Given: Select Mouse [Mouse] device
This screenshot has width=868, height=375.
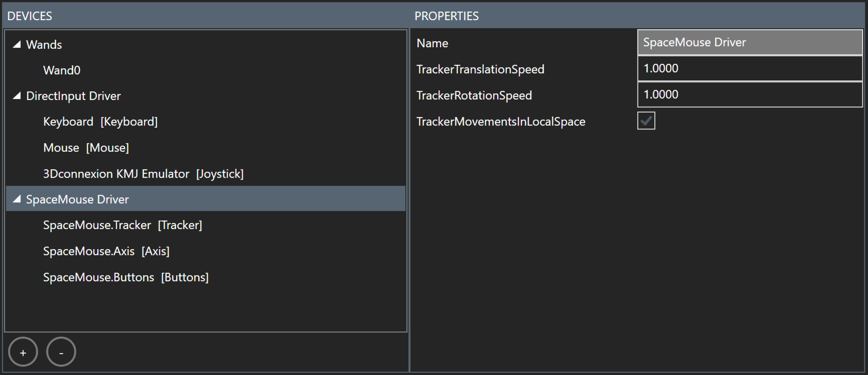Looking at the screenshot, I should 86,148.
